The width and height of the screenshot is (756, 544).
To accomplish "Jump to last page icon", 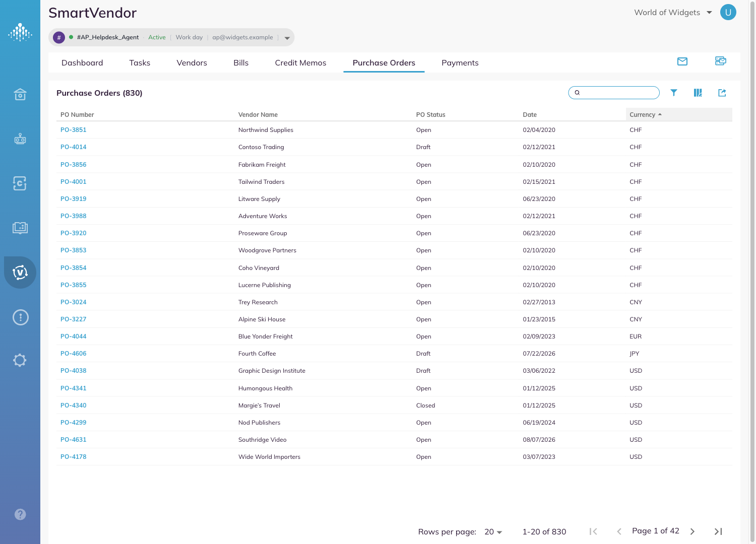I will pos(718,531).
